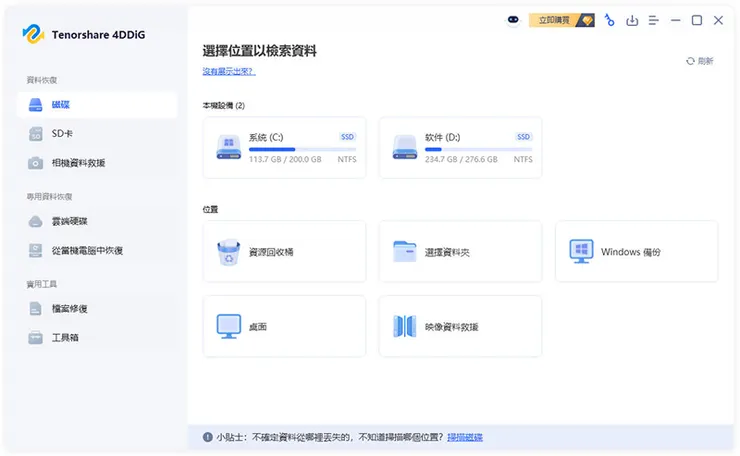The image size is (740, 456).
Task: Open 相機資料救援 camera recovery
Action: pos(97,163)
